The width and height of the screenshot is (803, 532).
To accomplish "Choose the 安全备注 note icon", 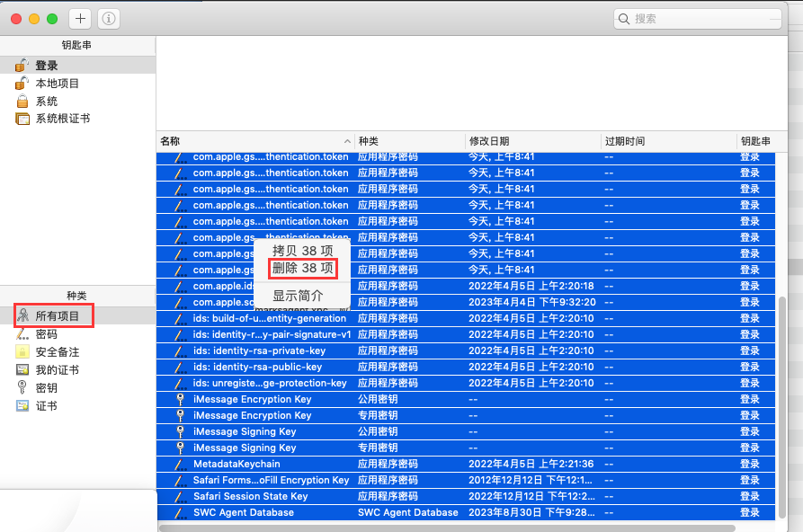I will 22,351.
